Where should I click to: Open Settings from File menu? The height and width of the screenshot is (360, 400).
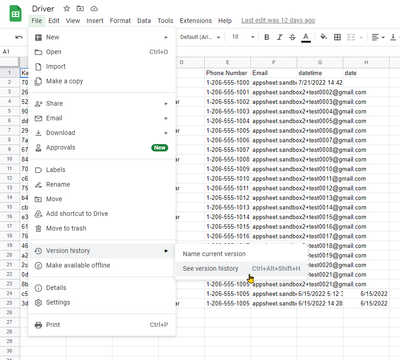pos(102,303)
